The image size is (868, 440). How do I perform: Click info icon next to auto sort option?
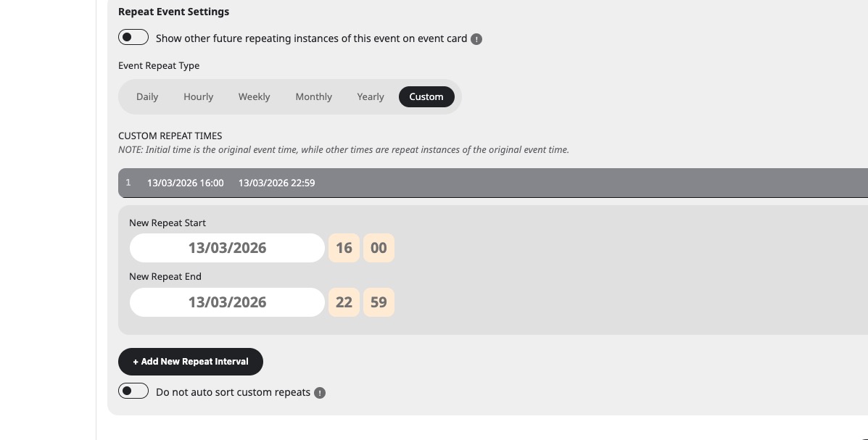(320, 393)
